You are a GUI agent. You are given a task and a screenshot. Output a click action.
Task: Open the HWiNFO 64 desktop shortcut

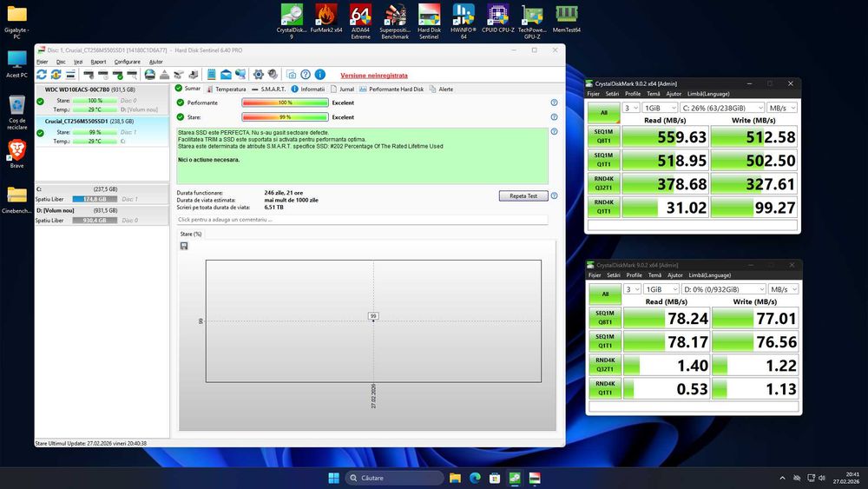(464, 21)
